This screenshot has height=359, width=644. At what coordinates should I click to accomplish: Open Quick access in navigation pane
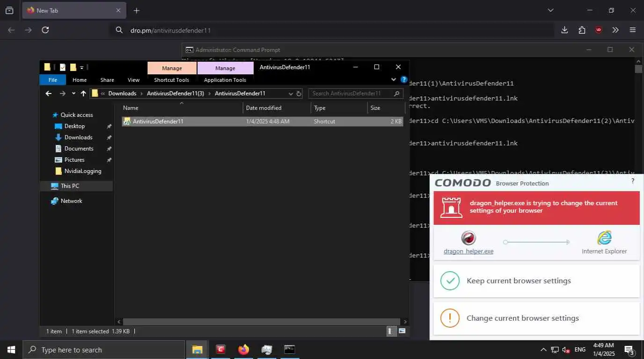click(x=77, y=115)
